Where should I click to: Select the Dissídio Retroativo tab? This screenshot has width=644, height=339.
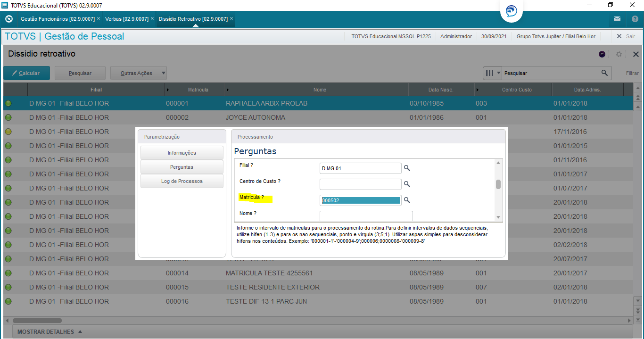pos(193,19)
